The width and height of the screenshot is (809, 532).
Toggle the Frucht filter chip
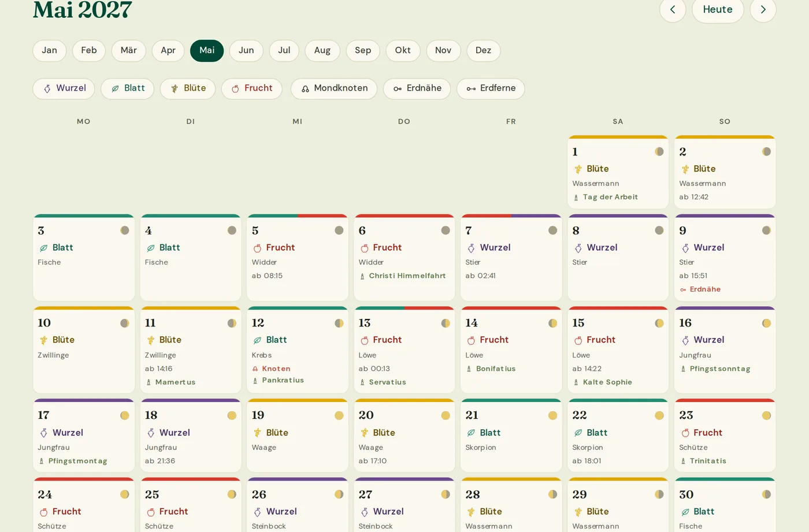[x=252, y=88]
